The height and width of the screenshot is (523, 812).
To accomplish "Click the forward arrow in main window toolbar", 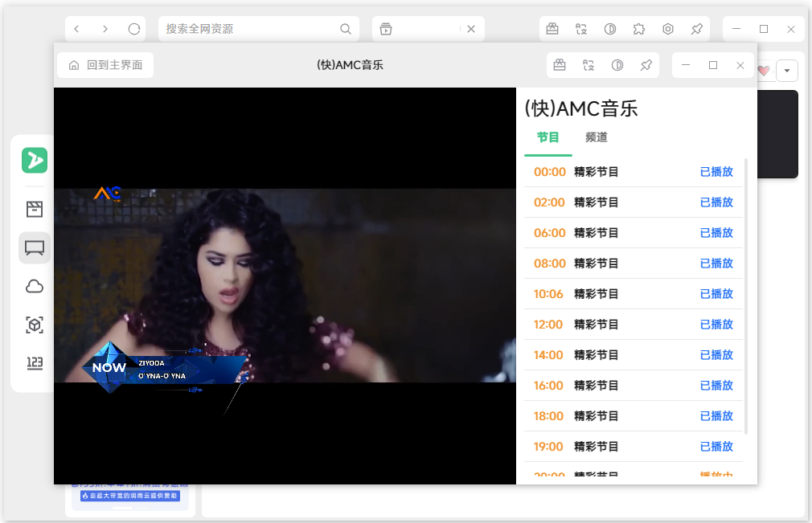I will (105, 29).
